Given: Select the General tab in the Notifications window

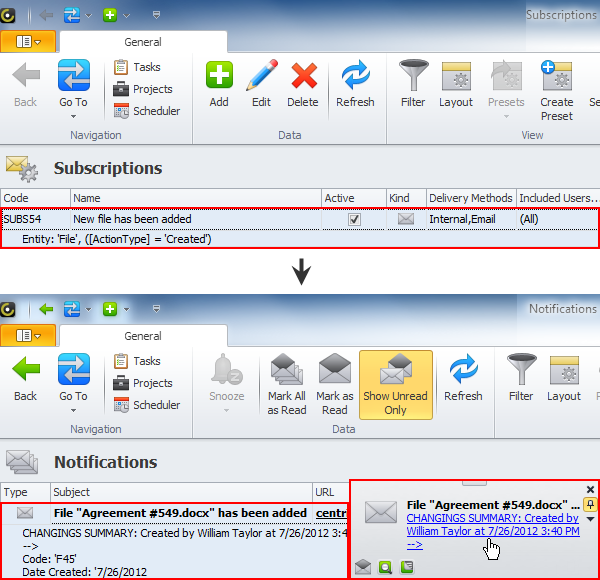Looking at the screenshot, I should [143, 336].
